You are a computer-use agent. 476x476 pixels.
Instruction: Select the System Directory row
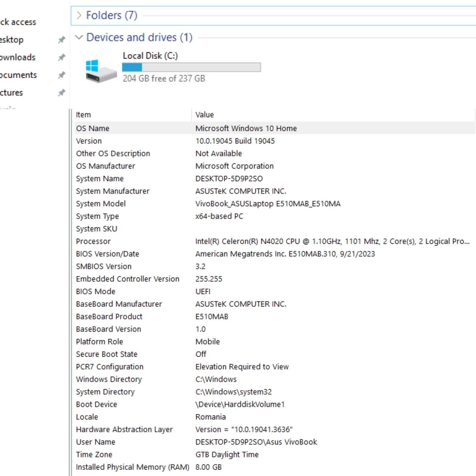click(x=275, y=392)
